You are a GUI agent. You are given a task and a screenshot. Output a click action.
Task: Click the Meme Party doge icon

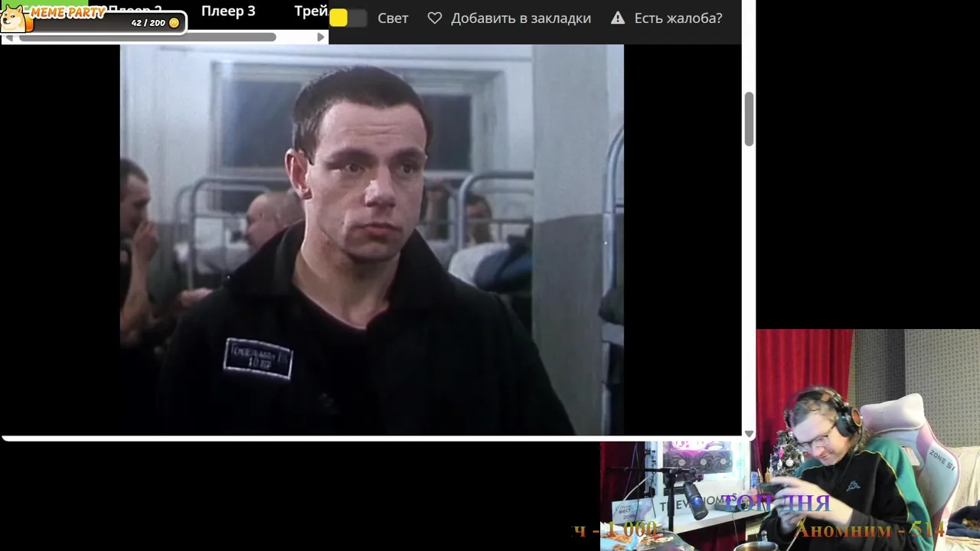click(x=15, y=18)
